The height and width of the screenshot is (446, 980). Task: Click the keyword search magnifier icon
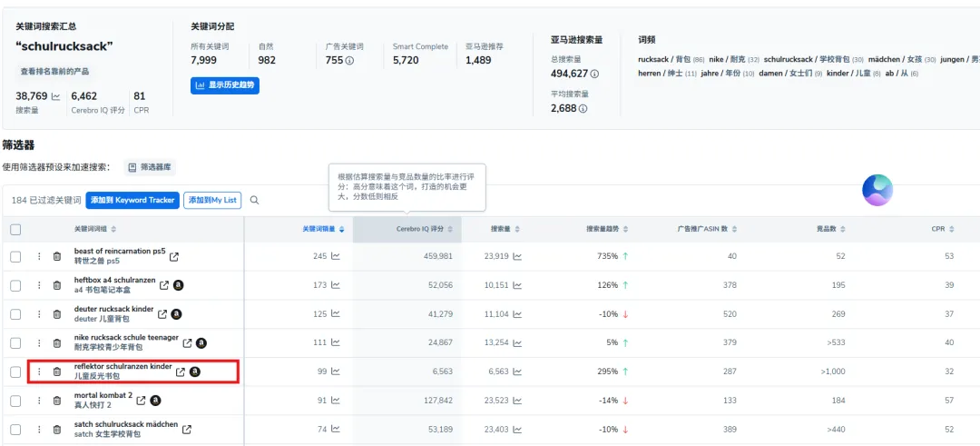254,200
